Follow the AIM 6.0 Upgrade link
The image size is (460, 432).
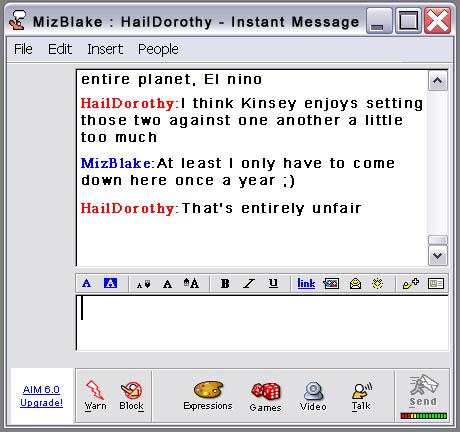(42, 396)
